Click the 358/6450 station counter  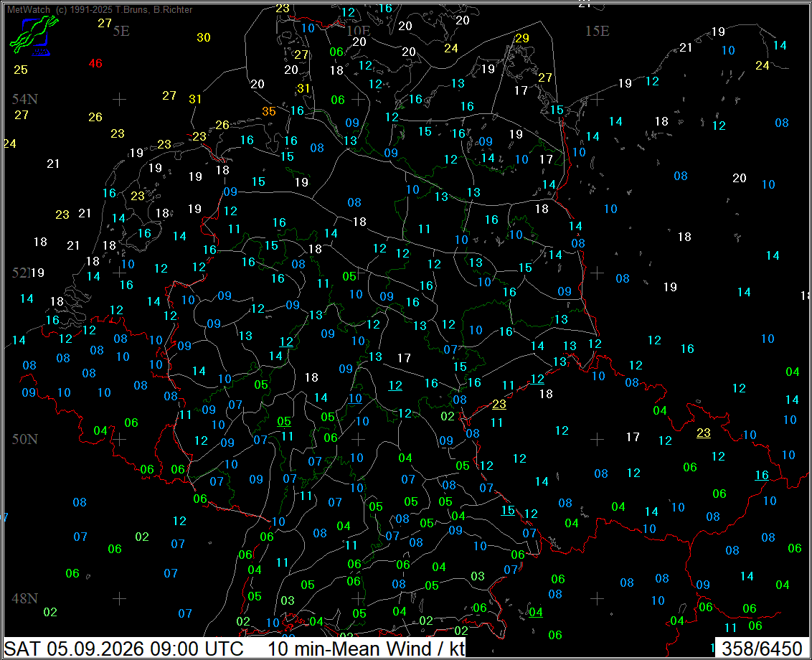762,649
